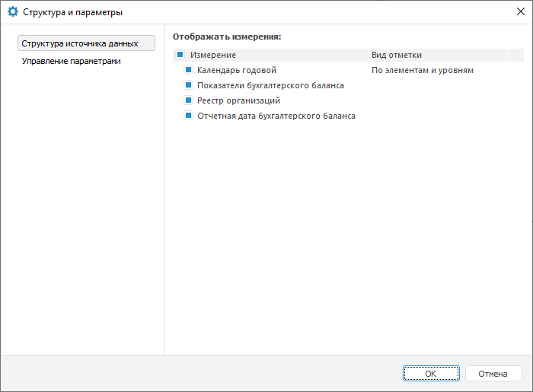
Task: Select the Реестр организаций row label
Action: [239, 100]
